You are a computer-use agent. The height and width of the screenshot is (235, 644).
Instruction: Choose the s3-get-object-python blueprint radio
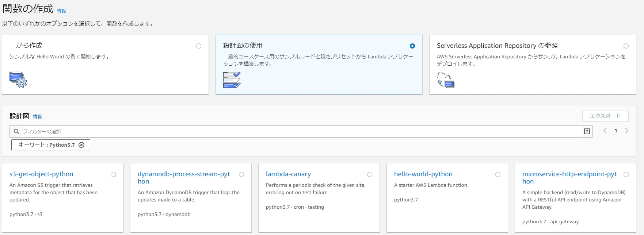pyautogui.click(x=113, y=174)
